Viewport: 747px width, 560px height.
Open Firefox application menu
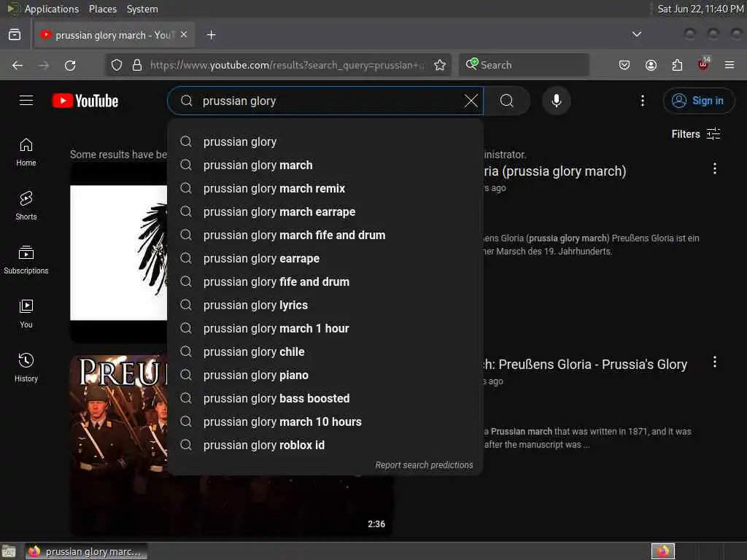pos(729,65)
